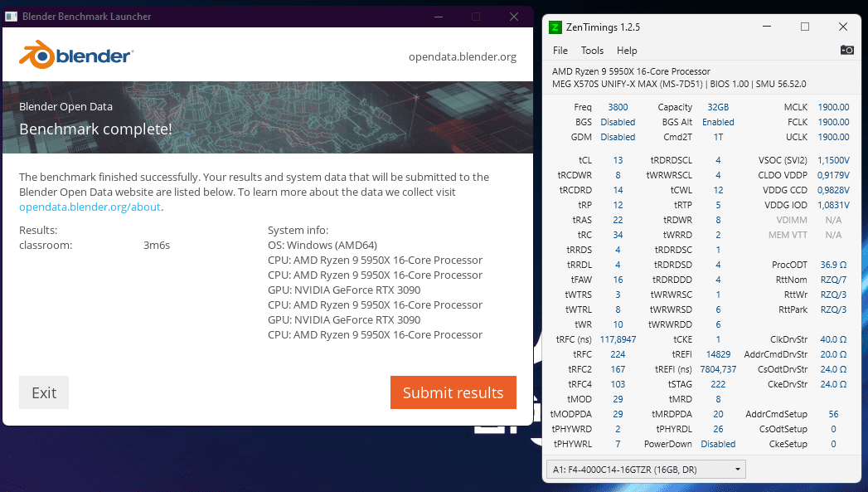Click the tCWL value 12
This screenshot has width=868, height=492.
point(718,190)
